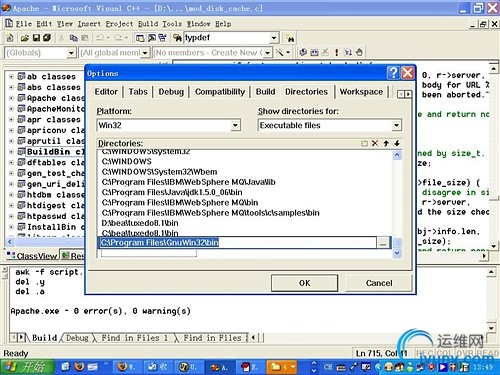Expand the InstallBin classes tree node

pyautogui.click(x=11, y=227)
